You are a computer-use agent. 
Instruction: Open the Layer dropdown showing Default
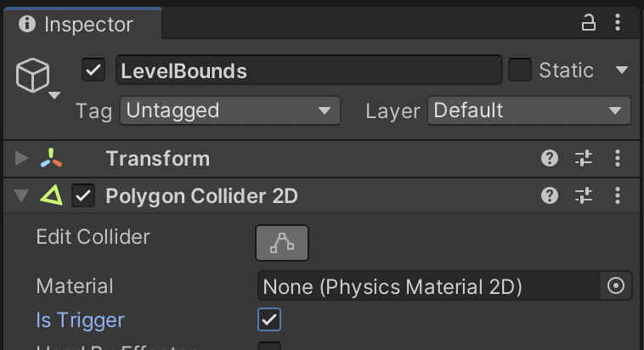coord(529,110)
